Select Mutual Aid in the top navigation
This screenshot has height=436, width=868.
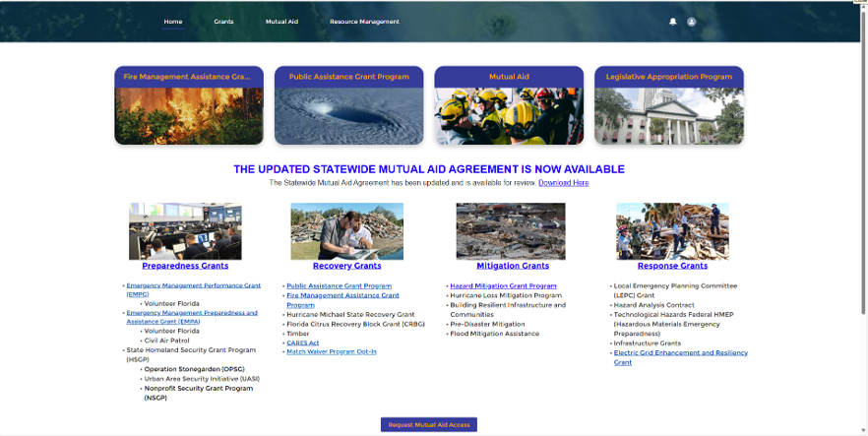[x=281, y=22]
